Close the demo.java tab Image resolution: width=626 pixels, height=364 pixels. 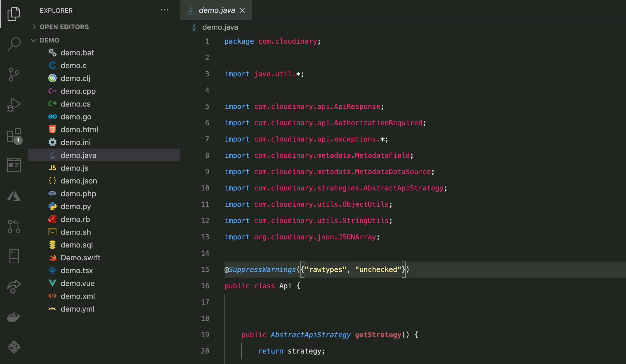[x=242, y=10]
